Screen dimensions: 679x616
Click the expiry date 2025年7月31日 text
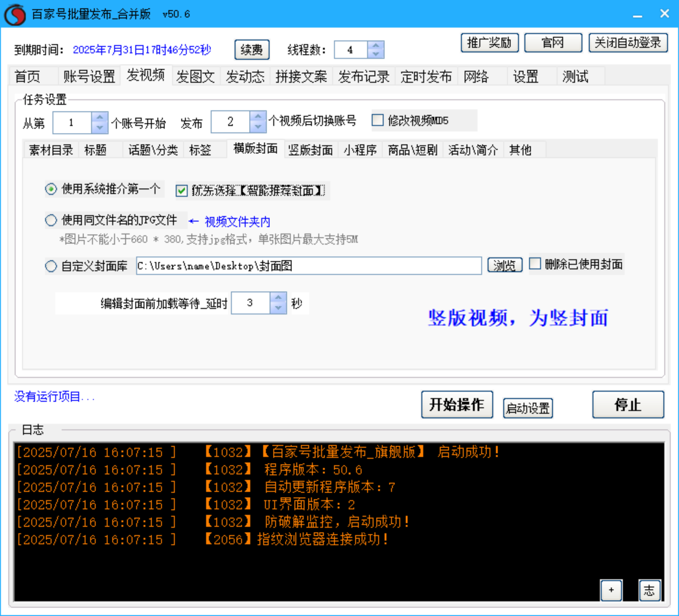142,50
